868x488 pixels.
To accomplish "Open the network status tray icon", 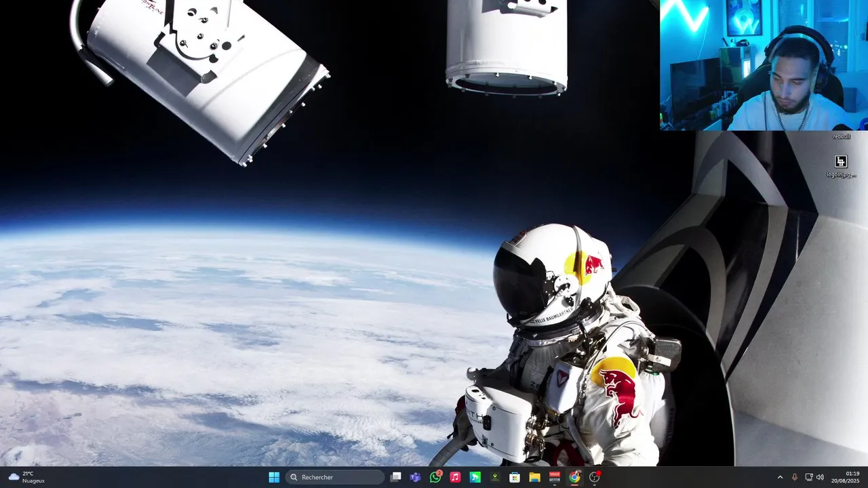I will [808, 477].
